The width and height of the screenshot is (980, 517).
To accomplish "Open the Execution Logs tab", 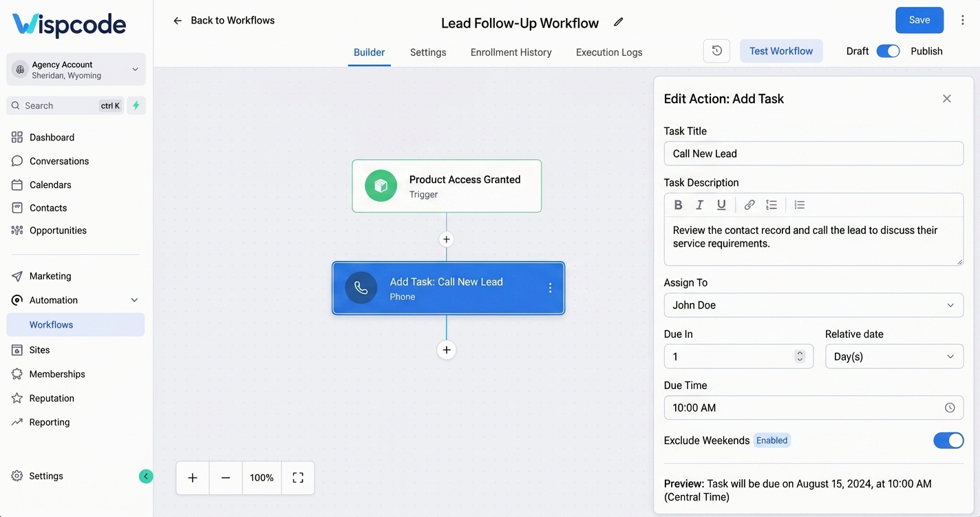I will [609, 52].
